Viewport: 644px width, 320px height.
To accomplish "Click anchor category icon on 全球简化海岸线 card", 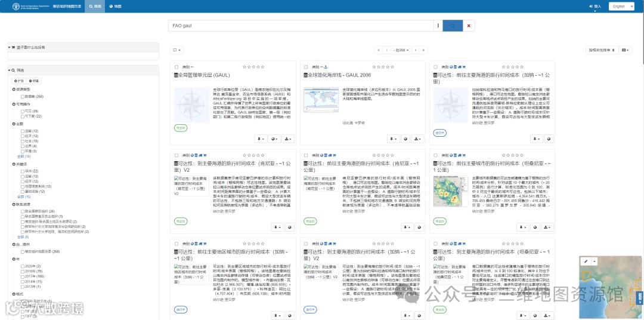I will 326,67.
